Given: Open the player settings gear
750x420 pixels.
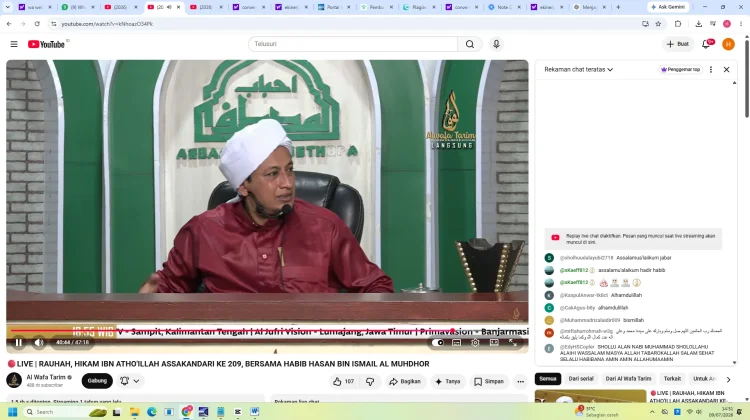Looking at the screenshot, I should coord(475,343).
